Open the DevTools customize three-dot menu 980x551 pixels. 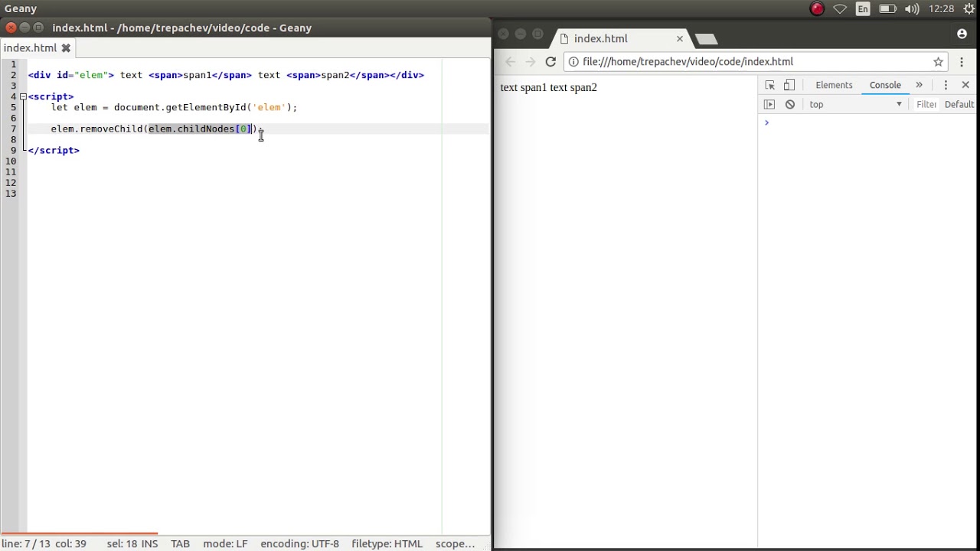pyautogui.click(x=946, y=85)
